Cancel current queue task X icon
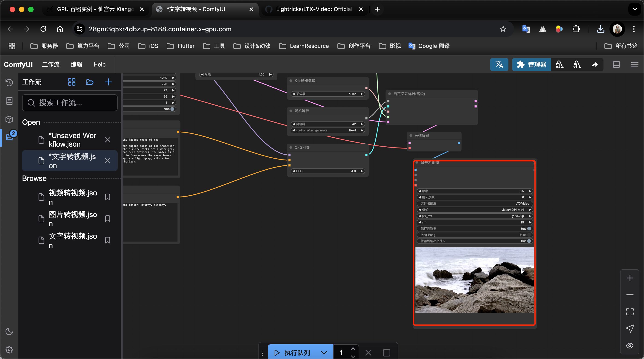This screenshot has width=644, height=359. point(368,353)
